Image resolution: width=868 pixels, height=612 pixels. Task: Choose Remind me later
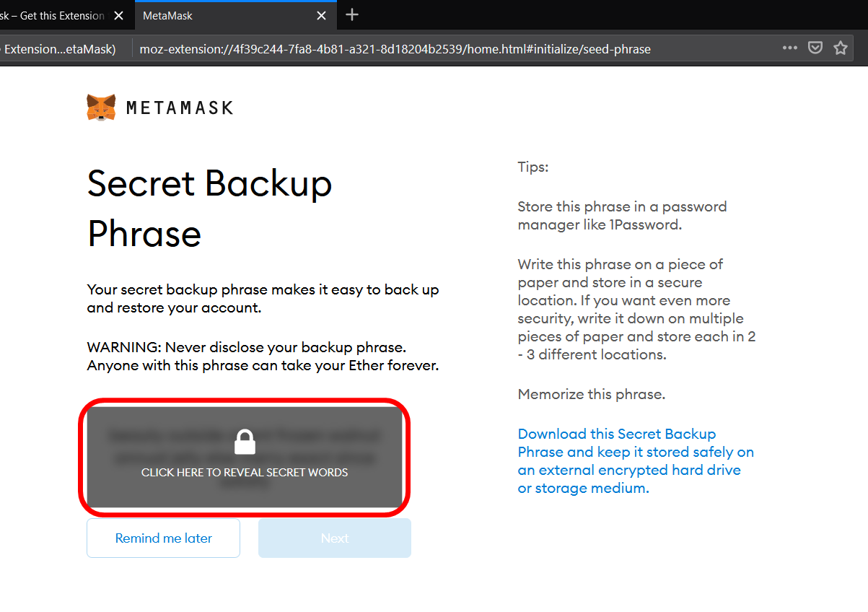(163, 538)
